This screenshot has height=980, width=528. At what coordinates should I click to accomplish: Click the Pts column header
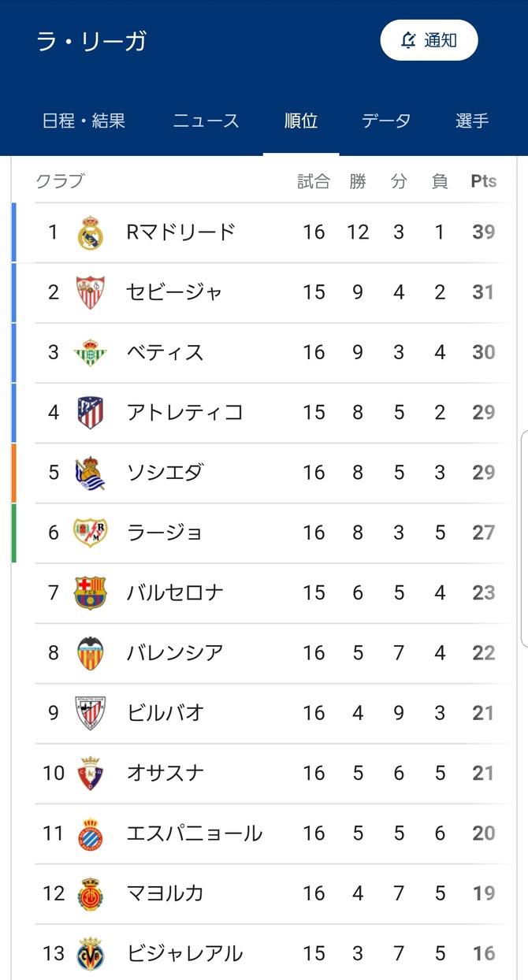483,181
